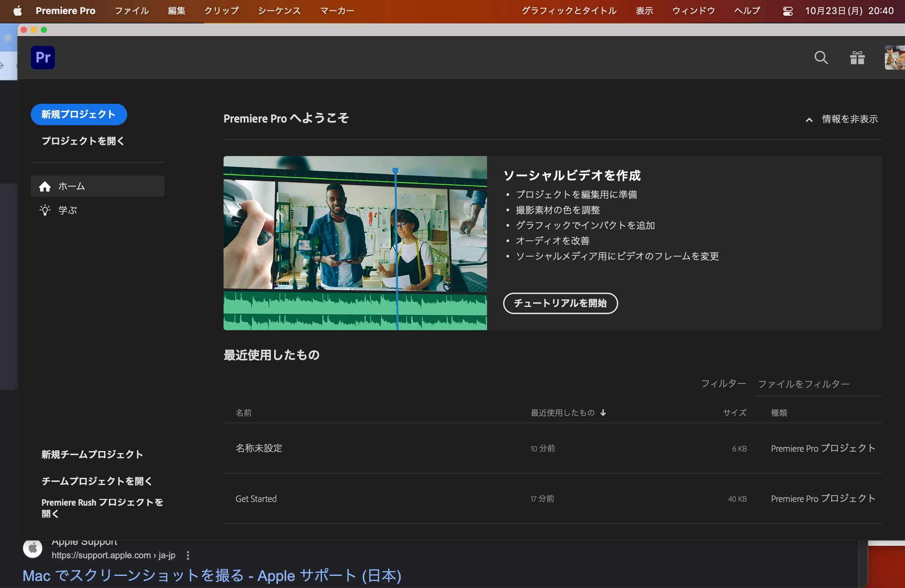Open macOS Control Center icon
The width and height of the screenshot is (905, 588).
[788, 11]
